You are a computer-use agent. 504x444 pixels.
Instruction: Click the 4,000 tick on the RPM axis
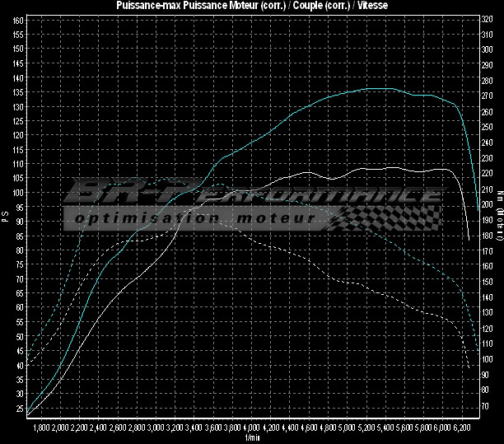252,428
